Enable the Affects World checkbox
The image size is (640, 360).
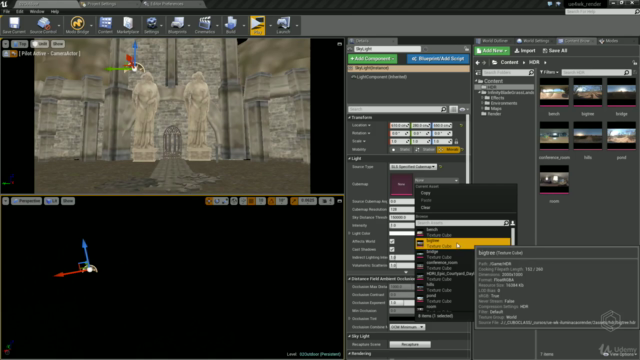pos(392,241)
